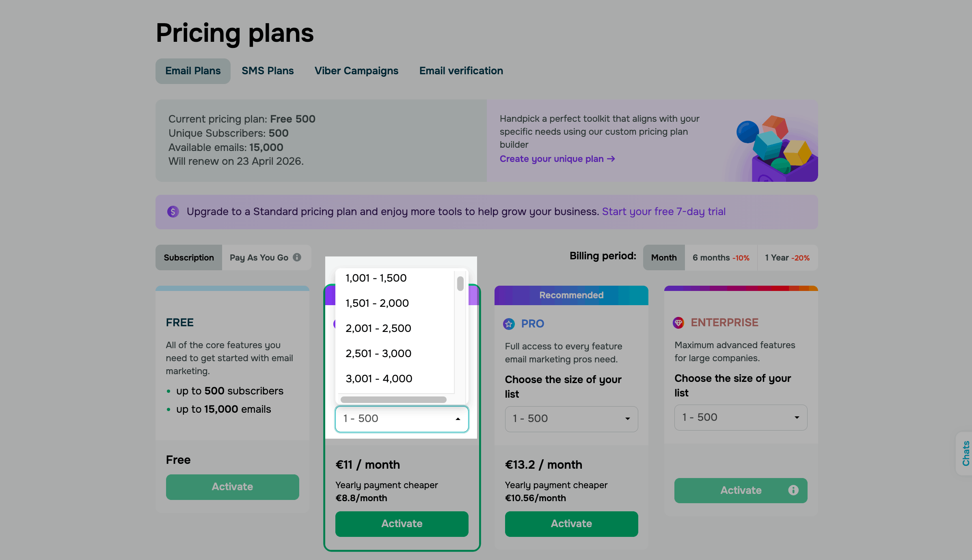Viewport: 972px width, 560px height.
Task: Click the purple dollar icon in upgrade banner
Action: tap(173, 211)
